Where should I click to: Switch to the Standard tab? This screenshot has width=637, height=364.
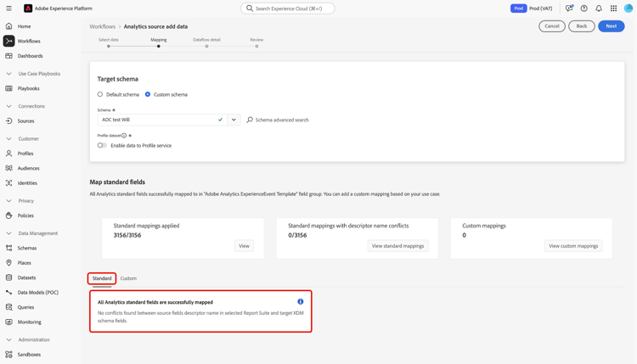coord(102,278)
